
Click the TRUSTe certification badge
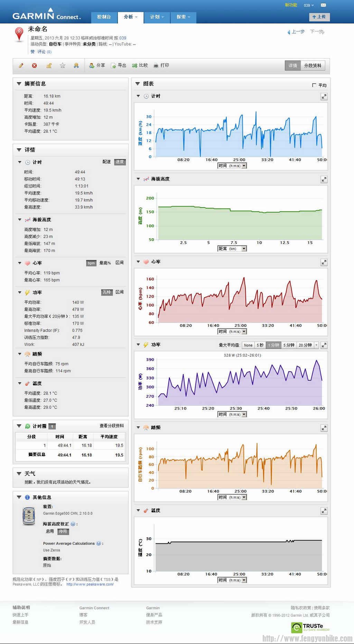pos(310,627)
